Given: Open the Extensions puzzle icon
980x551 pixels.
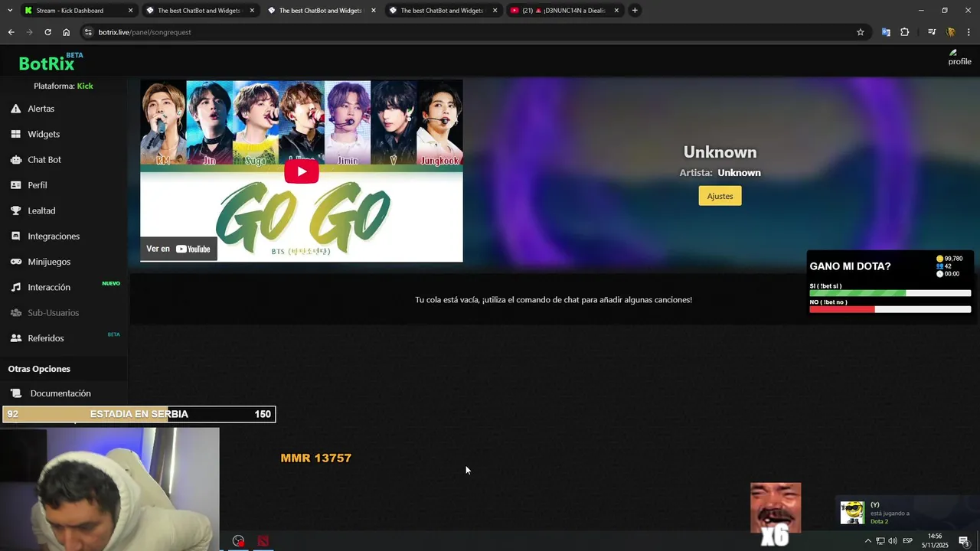Looking at the screenshot, I should pyautogui.click(x=905, y=32).
